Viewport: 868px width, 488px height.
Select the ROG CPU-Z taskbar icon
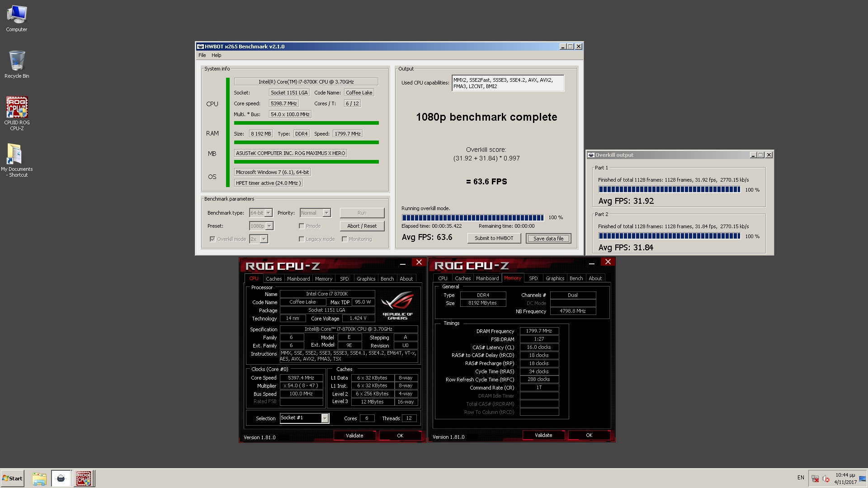[83, 479]
